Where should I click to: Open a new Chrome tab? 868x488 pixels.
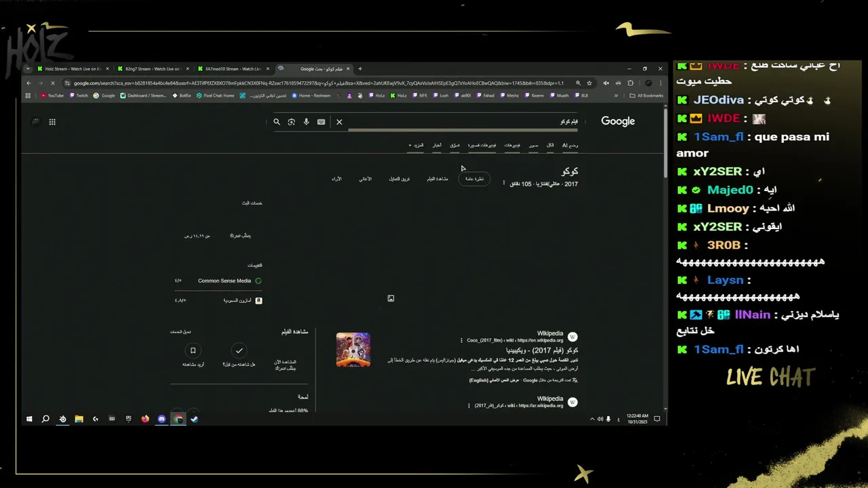point(360,68)
